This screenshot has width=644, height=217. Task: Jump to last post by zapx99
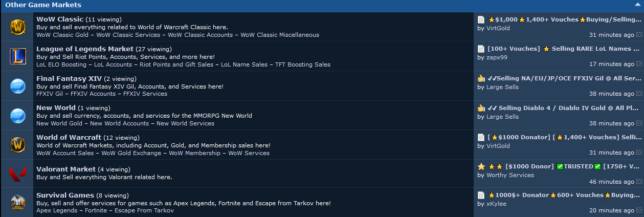coord(639,64)
